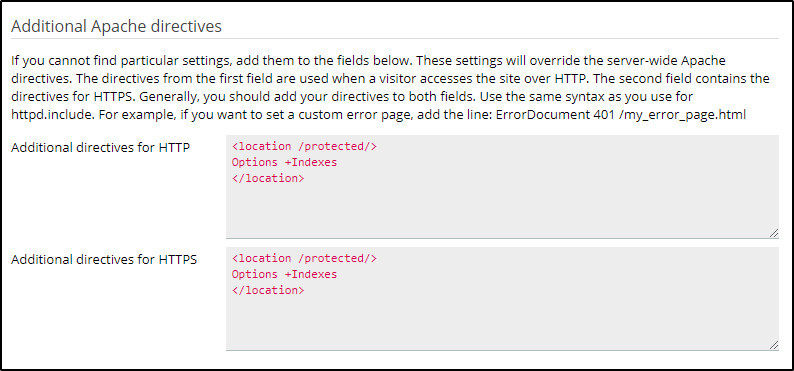Place cursor in '<location /protected/>' line of HTTPS field
This screenshot has height=371, width=794.
(x=304, y=259)
